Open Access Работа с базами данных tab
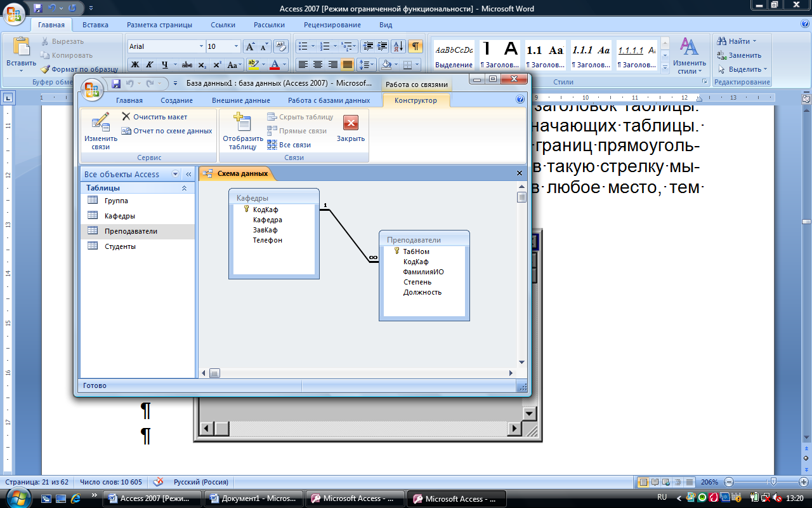Viewport: 812px width, 508px height. point(329,100)
